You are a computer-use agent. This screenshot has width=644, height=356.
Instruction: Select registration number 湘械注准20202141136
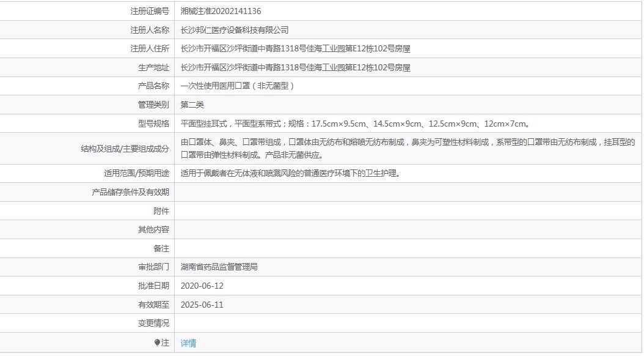point(221,11)
